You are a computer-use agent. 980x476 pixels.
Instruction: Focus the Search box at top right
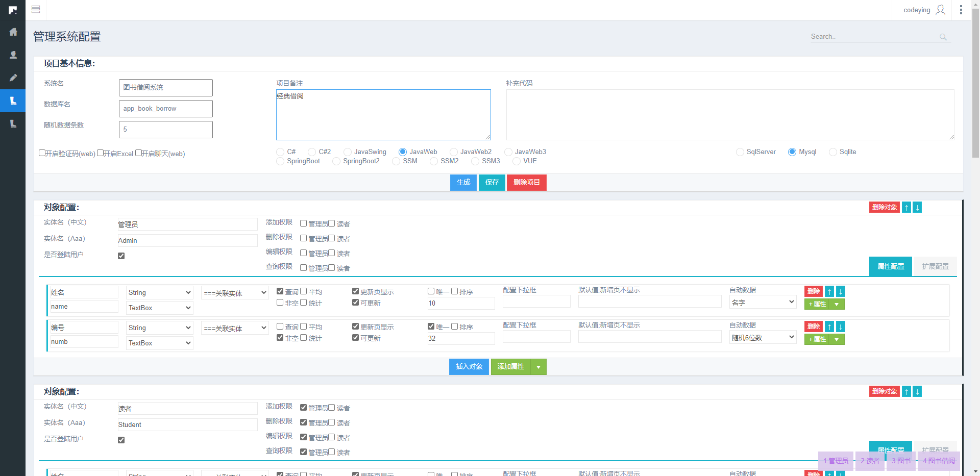[874, 37]
